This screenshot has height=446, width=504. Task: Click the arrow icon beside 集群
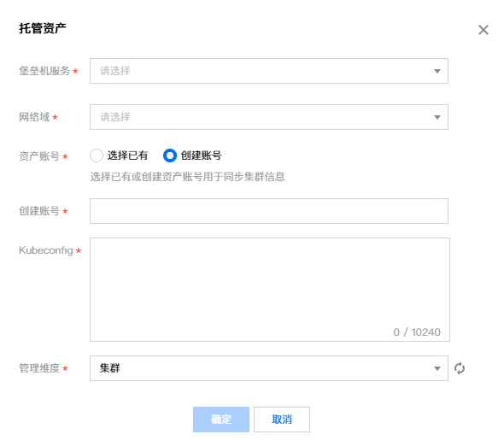(x=437, y=368)
